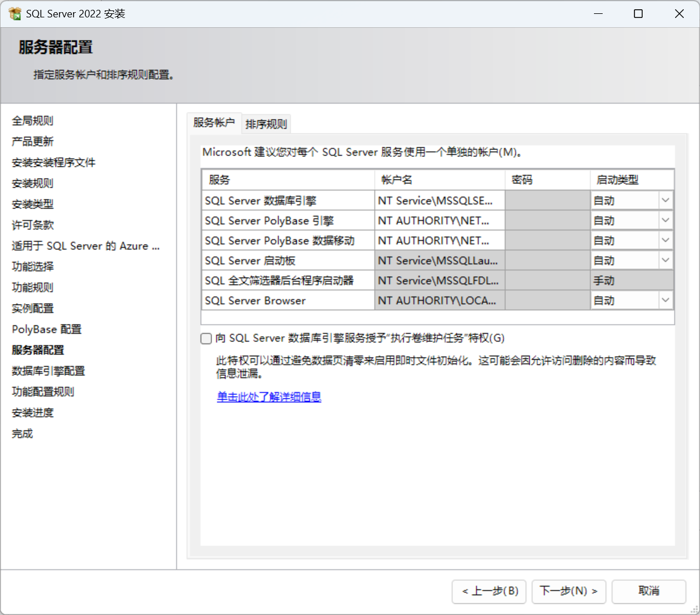Select 数据库引擎配置 step in the sidebar

pyautogui.click(x=48, y=371)
